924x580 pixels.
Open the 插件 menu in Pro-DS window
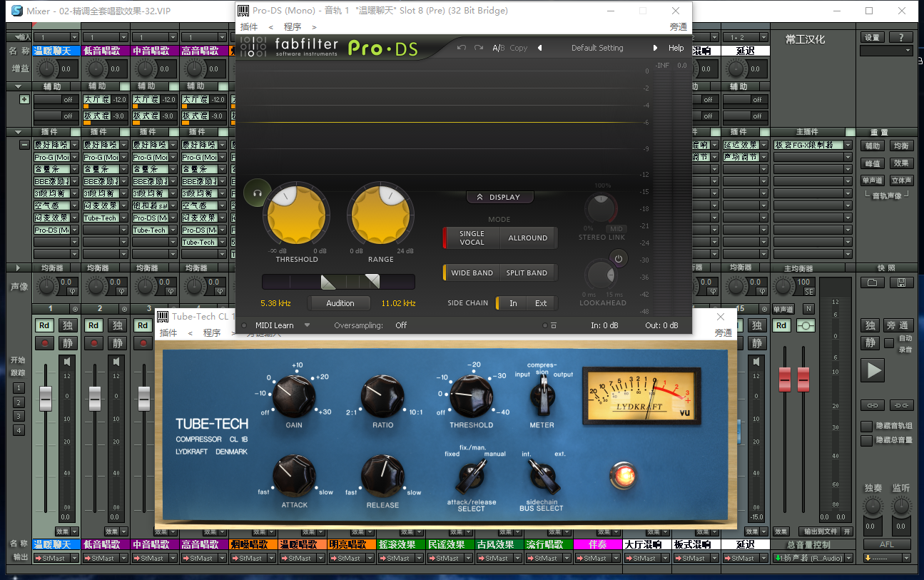(249, 26)
